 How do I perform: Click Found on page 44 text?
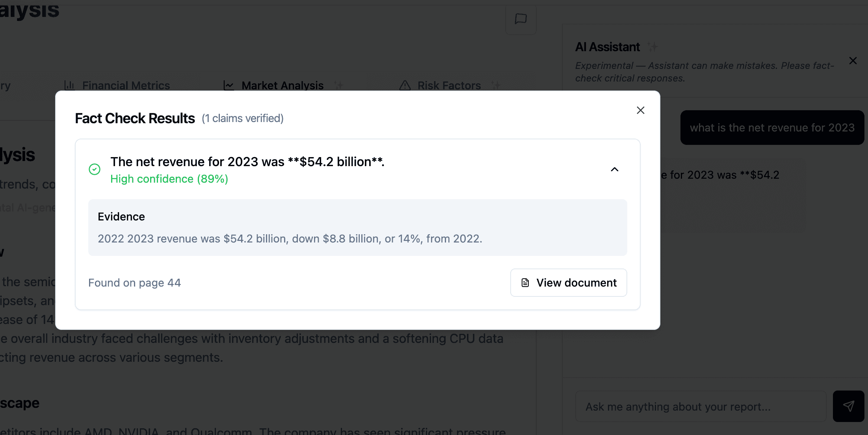pos(134,283)
